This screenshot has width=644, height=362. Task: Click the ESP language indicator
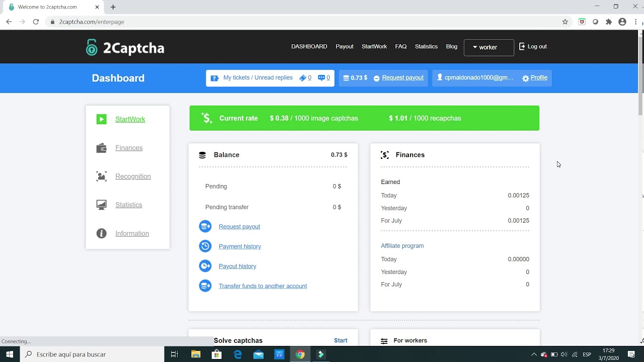click(x=587, y=354)
